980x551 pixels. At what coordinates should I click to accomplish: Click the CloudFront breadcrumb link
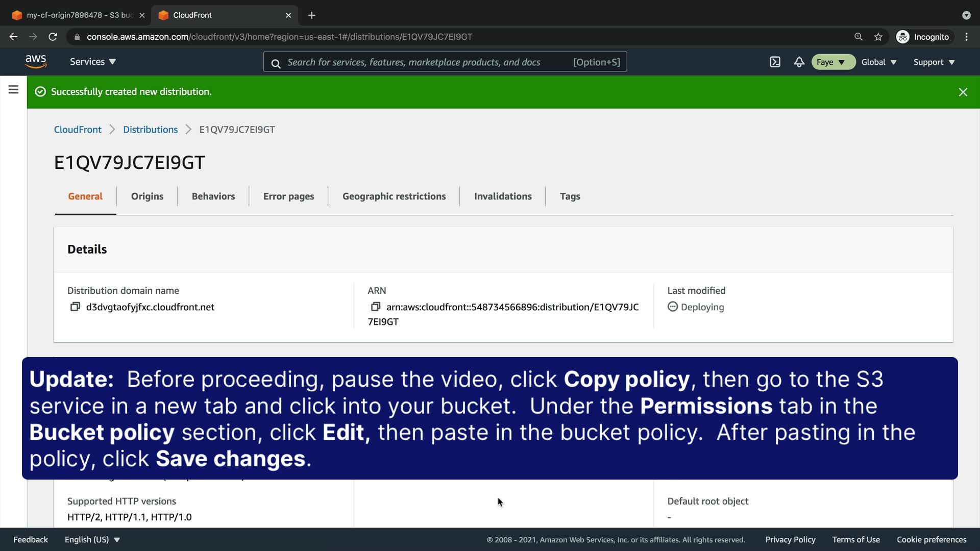pos(78,130)
